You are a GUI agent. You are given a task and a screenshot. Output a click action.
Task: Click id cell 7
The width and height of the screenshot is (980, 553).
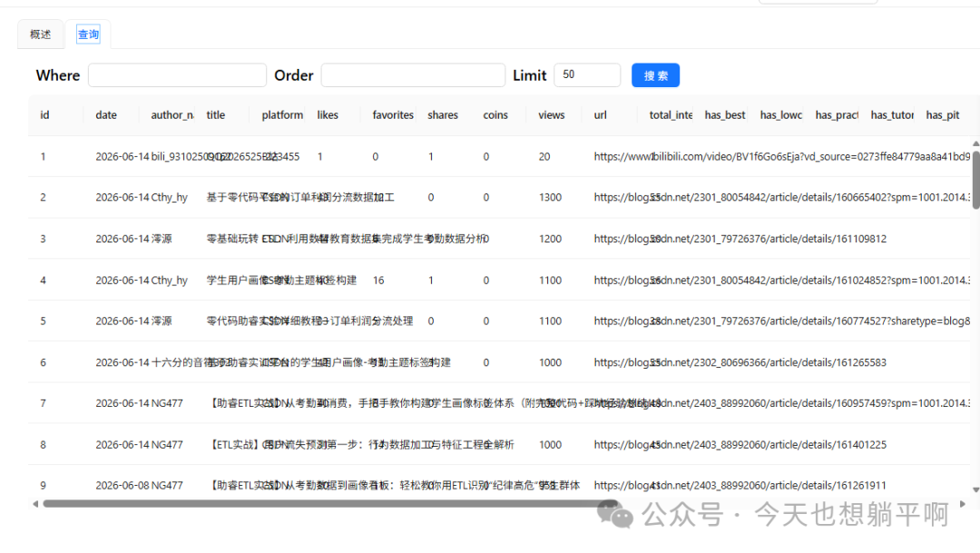(x=44, y=403)
